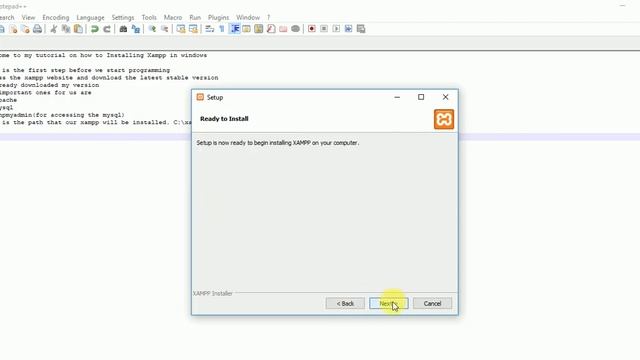
Task: Undo with the green arrow icon
Action: (95, 29)
